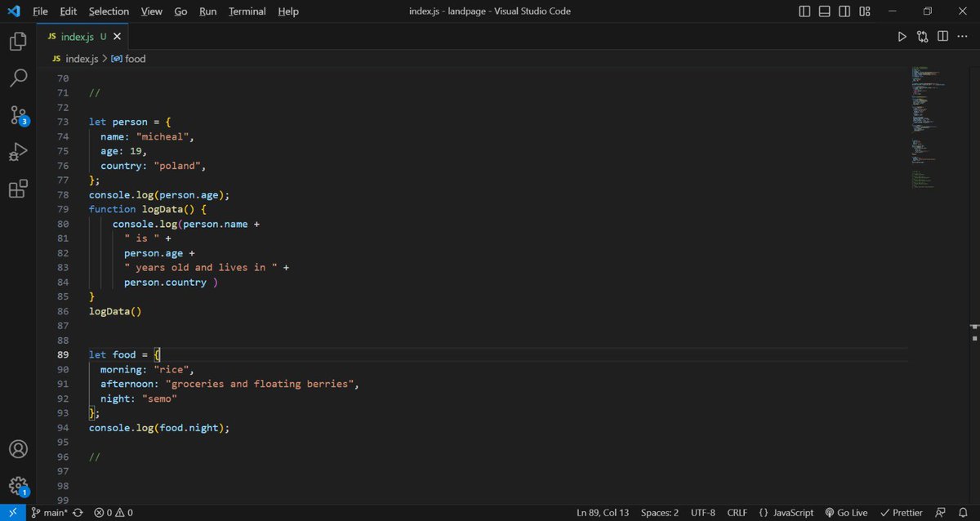Open the Search view in the activity bar
Image resolution: width=980 pixels, height=521 pixels.
point(18,78)
